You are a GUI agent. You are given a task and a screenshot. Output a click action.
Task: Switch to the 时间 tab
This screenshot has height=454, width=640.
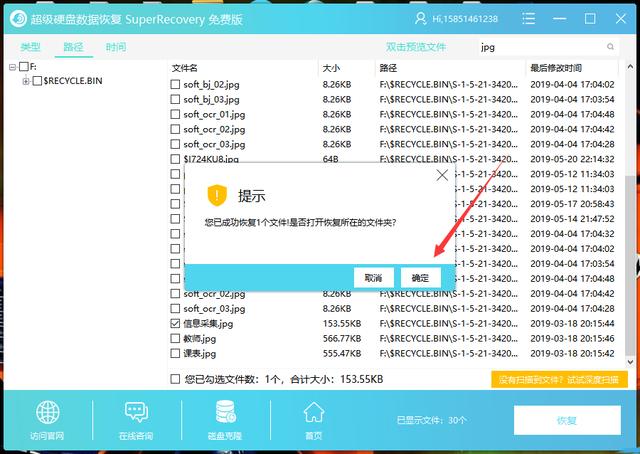coord(116,47)
